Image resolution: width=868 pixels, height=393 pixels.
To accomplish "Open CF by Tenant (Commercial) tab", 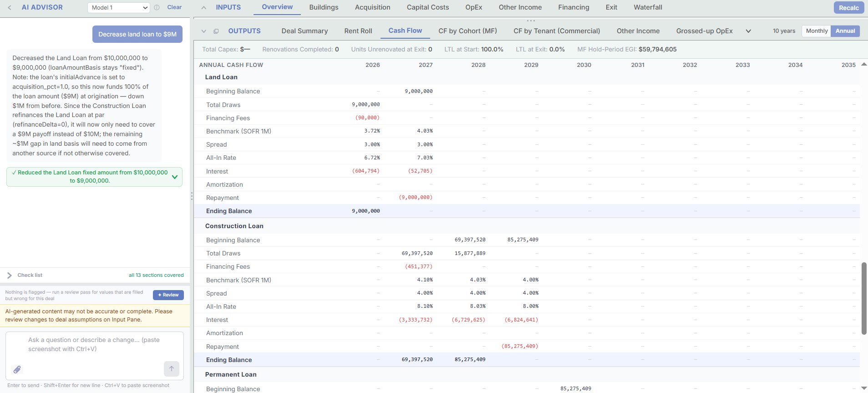I will click(x=557, y=31).
